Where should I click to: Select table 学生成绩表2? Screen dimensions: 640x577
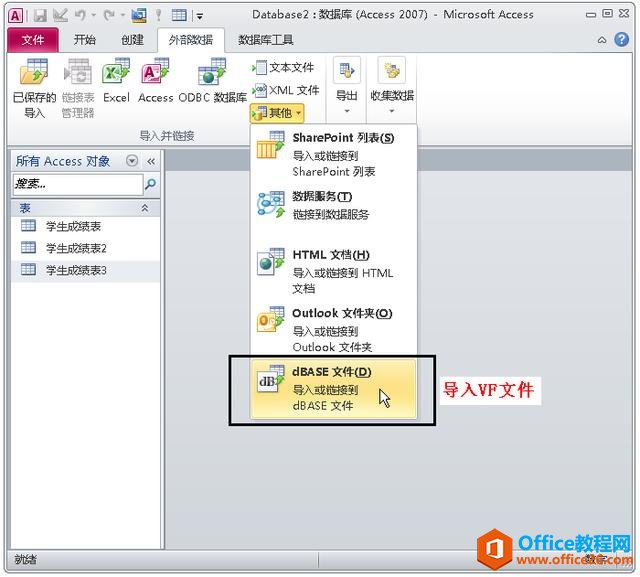point(85,248)
